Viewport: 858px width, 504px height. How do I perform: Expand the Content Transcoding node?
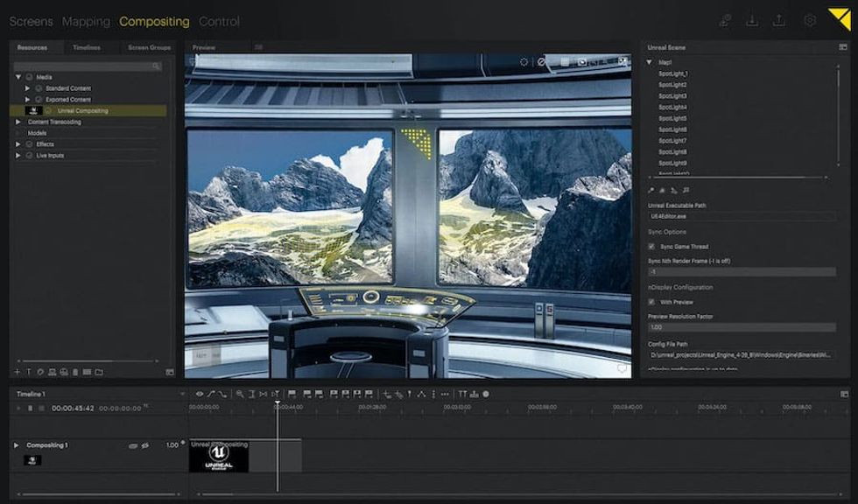[18, 122]
